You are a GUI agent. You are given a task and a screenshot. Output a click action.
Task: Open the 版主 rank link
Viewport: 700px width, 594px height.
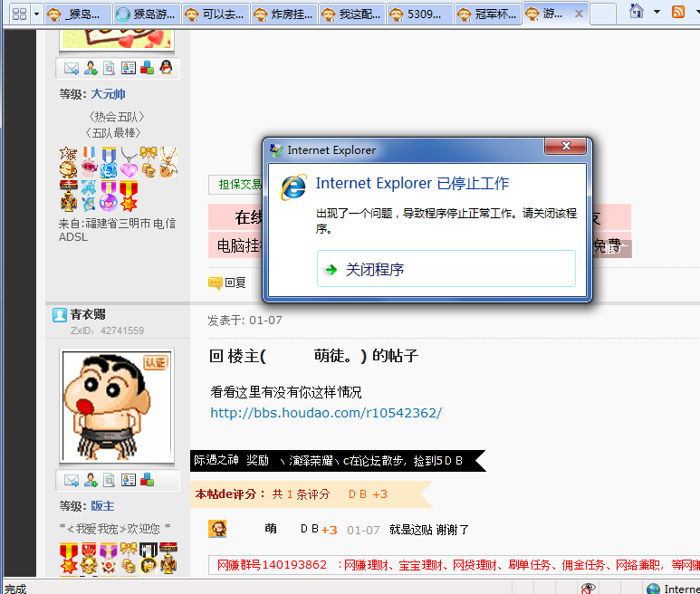click(x=102, y=506)
